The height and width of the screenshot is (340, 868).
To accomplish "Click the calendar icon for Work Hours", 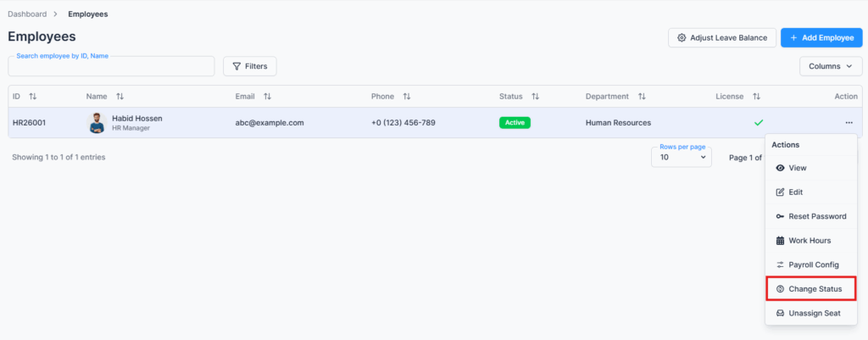I will 780,241.
